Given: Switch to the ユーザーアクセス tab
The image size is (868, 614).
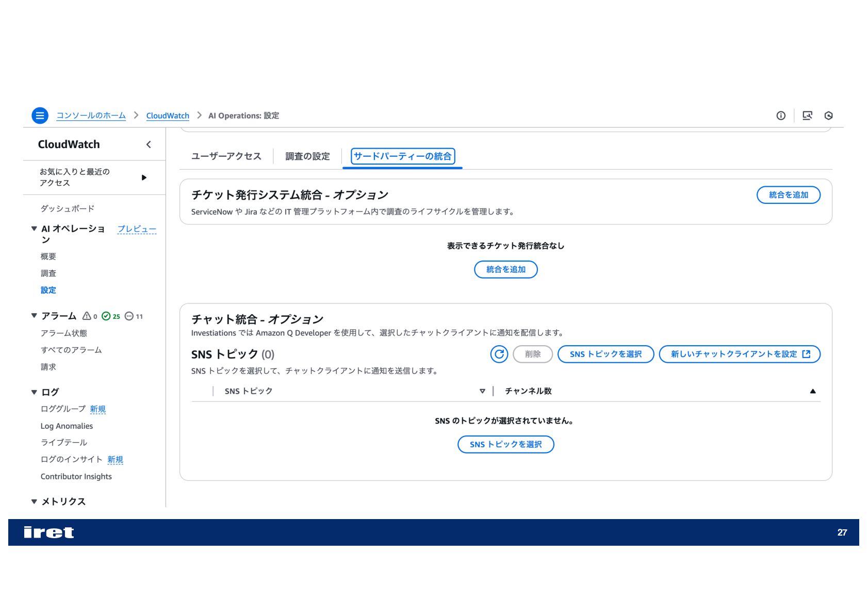Looking at the screenshot, I should 226,156.
